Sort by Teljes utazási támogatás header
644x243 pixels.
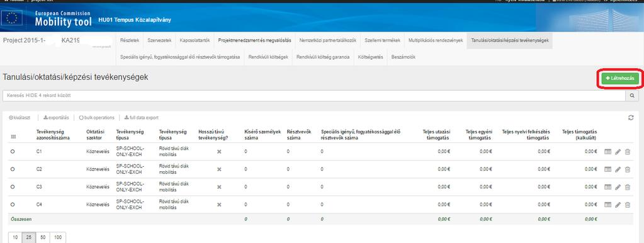click(x=436, y=135)
